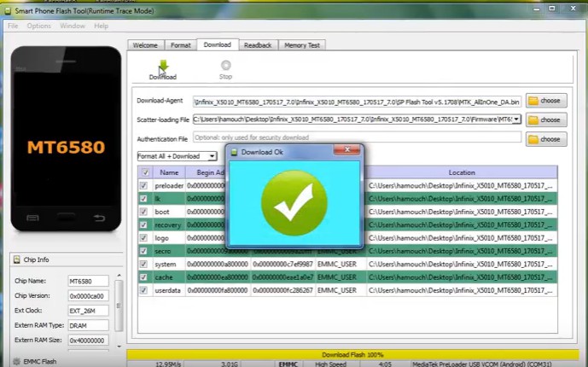Open the Options menu

[x=38, y=26]
